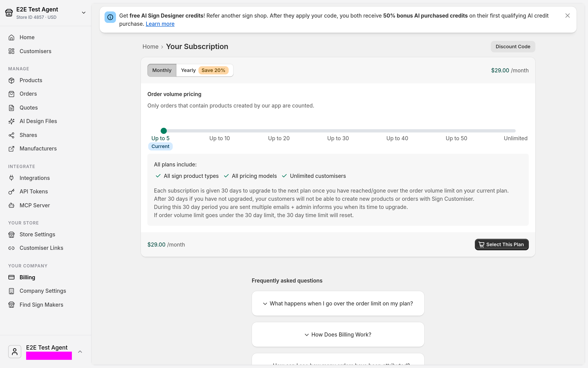
Task: Expand the user menu chevron at bottom of sidebar
Action: click(80, 352)
